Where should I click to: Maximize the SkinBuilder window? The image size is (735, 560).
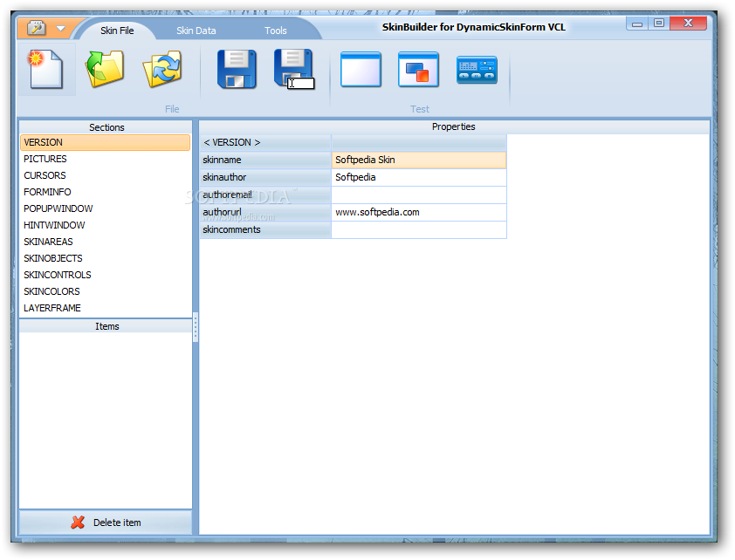pyautogui.click(x=658, y=23)
